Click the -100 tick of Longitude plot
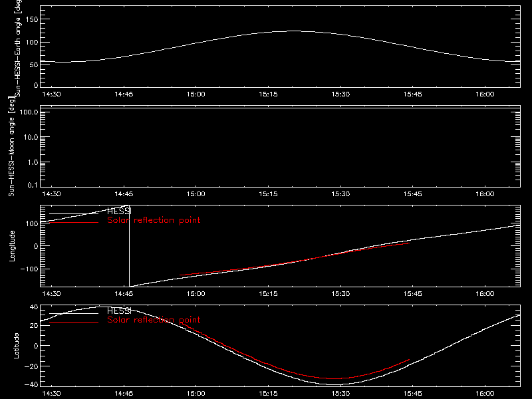Screen dimensions: 532x399 pyautogui.click(x=29, y=269)
